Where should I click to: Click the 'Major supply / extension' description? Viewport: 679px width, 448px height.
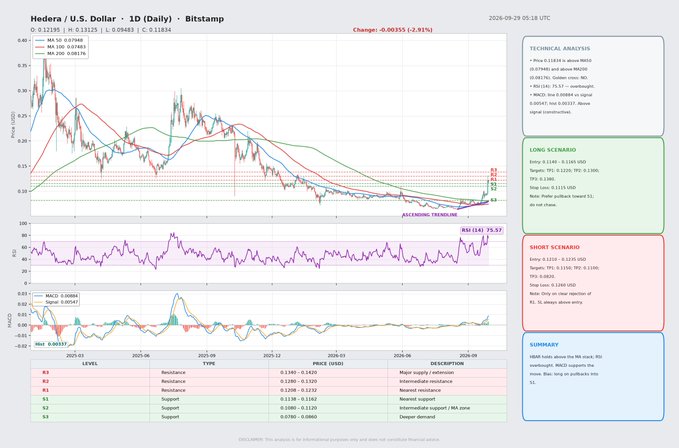click(x=427, y=372)
